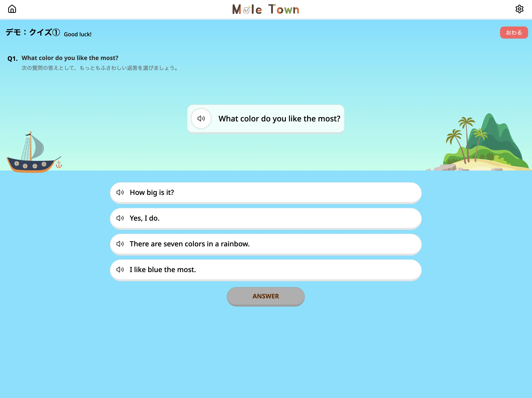Play audio for 'How big is it?'
The height and width of the screenshot is (398, 532).
(x=120, y=192)
